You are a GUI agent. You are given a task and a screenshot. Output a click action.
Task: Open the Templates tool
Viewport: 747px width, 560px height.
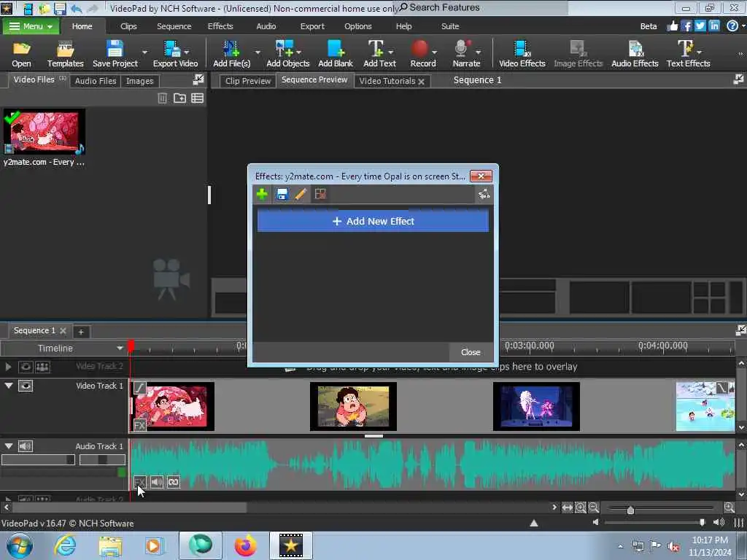(65, 54)
